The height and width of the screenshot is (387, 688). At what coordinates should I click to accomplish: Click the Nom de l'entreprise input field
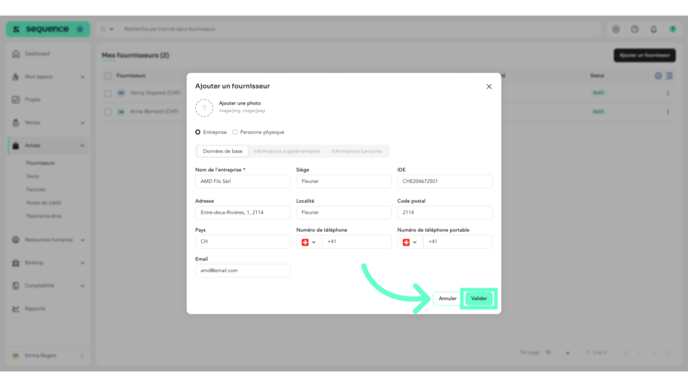243,181
